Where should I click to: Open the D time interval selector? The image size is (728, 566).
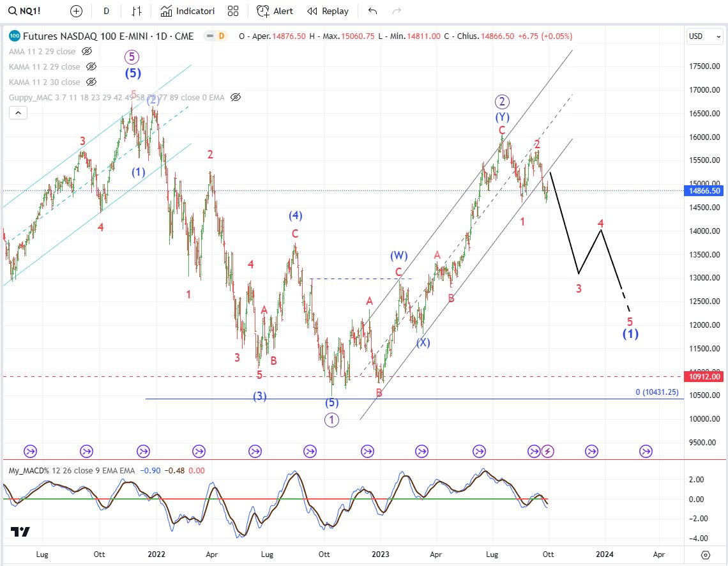click(106, 11)
